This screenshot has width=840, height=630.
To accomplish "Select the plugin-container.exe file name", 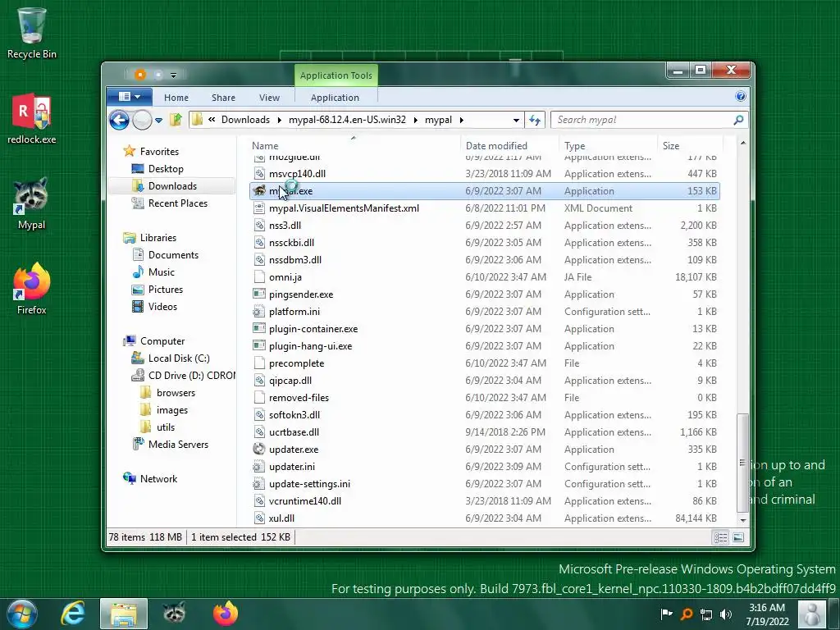I will (x=313, y=329).
